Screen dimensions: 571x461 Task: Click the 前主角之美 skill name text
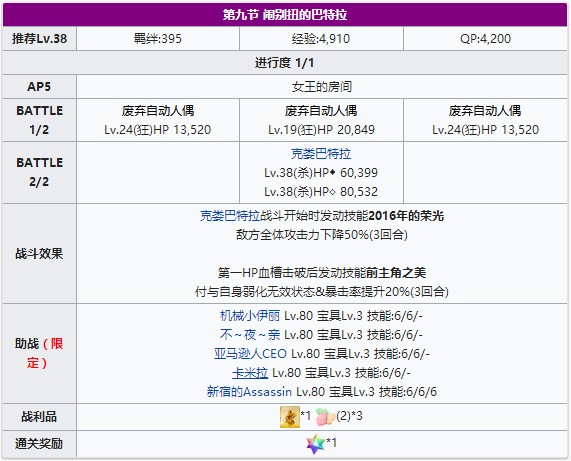(x=396, y=272)
